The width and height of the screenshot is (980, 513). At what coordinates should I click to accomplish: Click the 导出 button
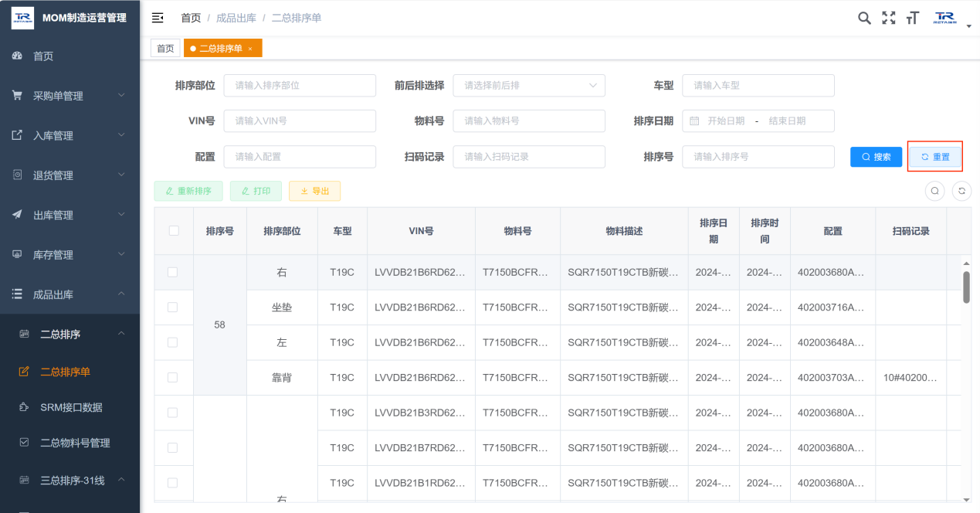(314, 191)
